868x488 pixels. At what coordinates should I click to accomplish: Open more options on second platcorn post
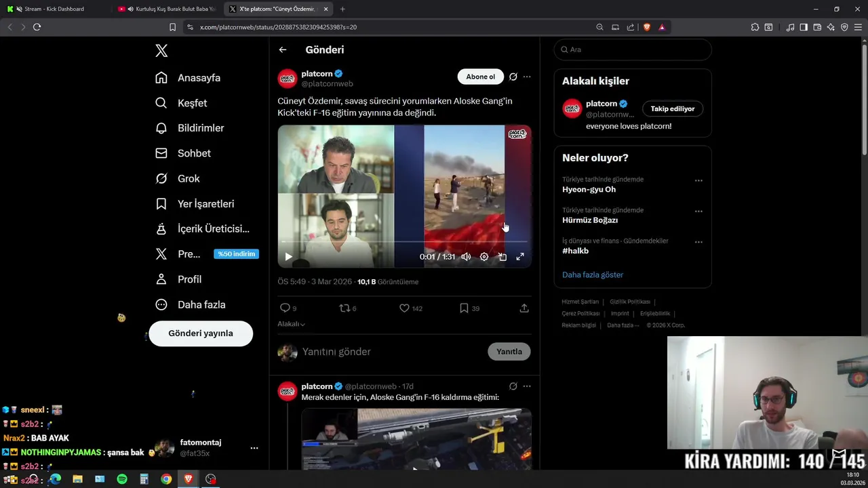(x=527, y=386)
